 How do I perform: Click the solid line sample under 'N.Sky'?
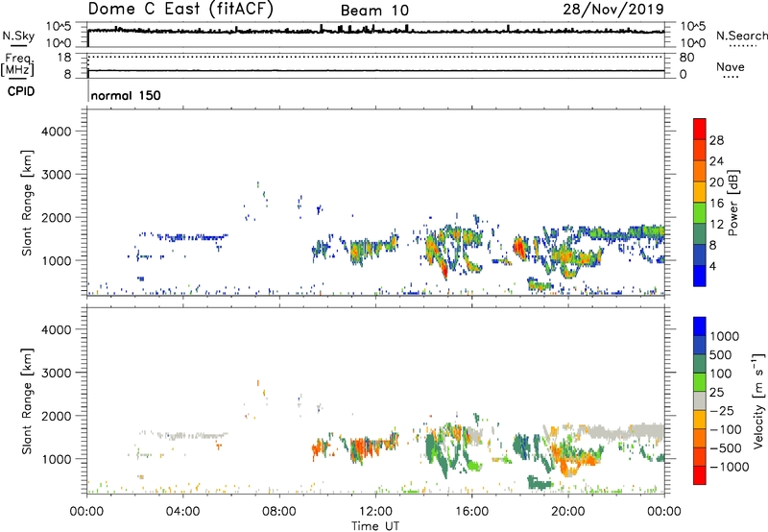pos(18,46)
